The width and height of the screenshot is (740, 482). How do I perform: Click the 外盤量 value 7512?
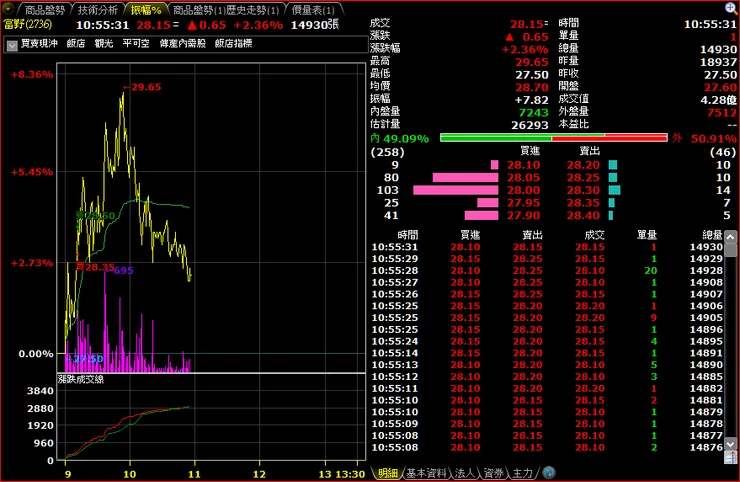[x=722, y=112]
